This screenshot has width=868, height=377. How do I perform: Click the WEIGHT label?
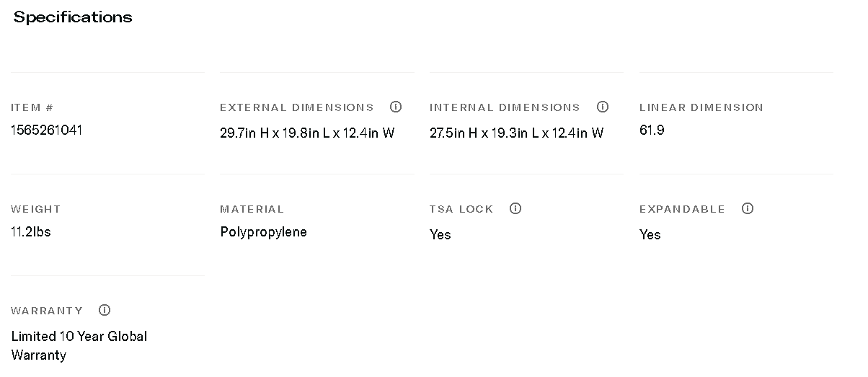[x=36, y=209]
